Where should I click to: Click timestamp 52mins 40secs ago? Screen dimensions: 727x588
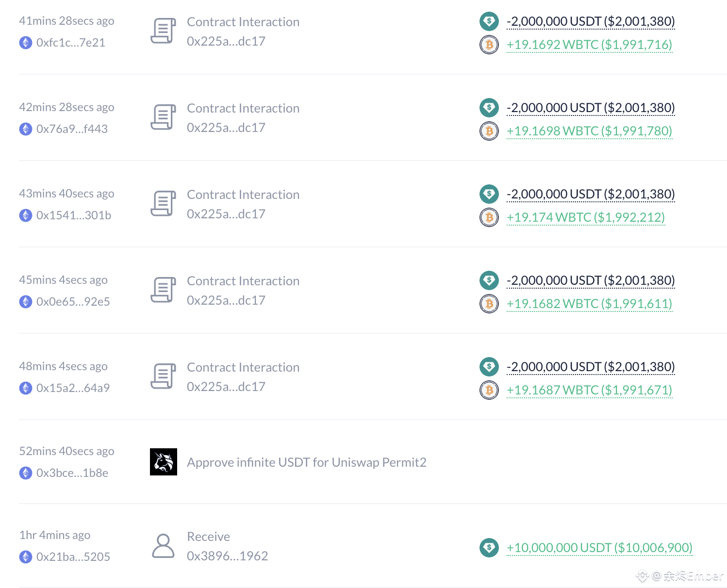click(66, 451)
